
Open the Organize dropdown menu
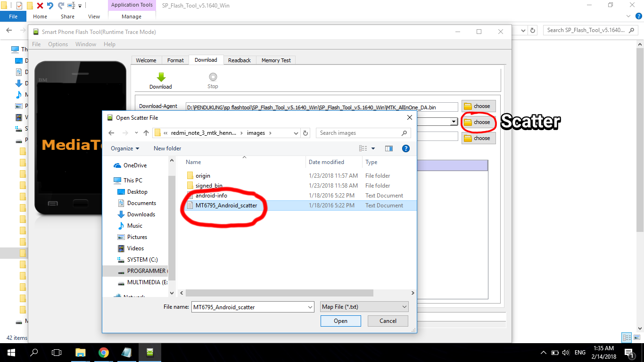pos(125,148)
